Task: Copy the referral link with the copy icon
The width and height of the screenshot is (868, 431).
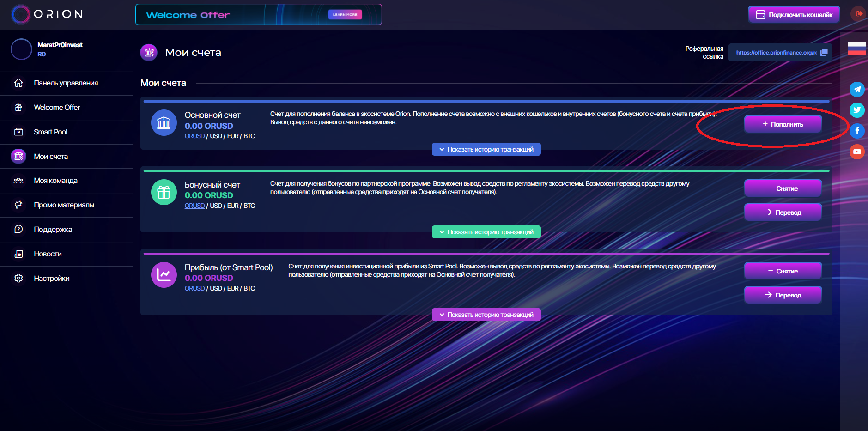Action: coord(824,52)
